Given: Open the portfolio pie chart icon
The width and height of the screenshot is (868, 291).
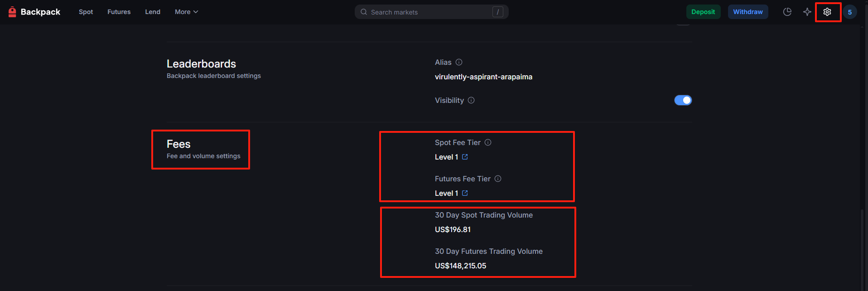Looking at the screenshot, I should (787, 12).
